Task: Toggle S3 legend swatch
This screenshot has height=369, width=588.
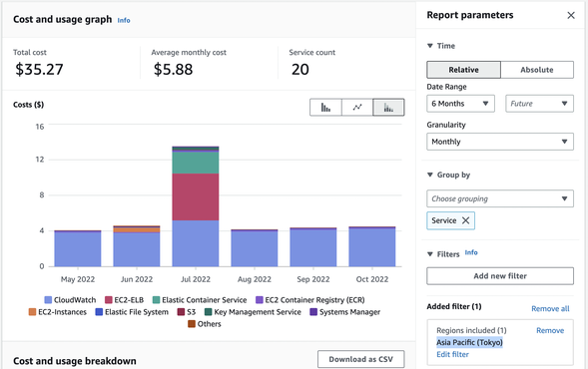Action: (x=181, y=312)
